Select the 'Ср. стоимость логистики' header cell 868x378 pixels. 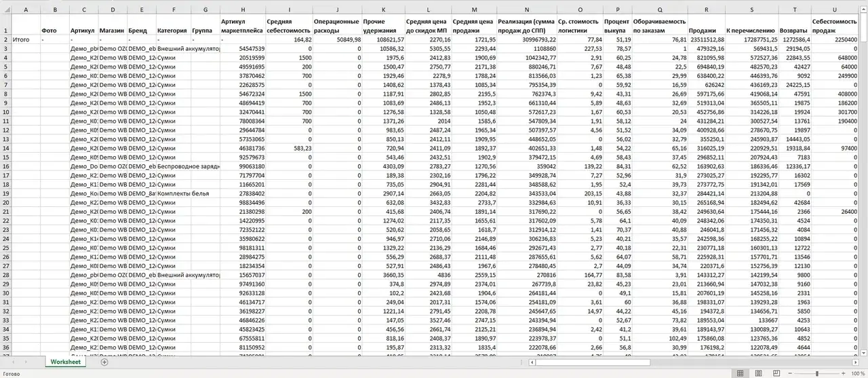(x=580, y=24)
